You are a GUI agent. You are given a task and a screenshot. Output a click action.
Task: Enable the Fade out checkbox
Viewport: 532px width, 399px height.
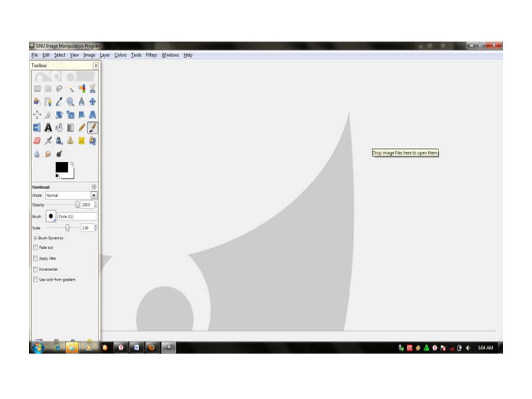point(35,247)
